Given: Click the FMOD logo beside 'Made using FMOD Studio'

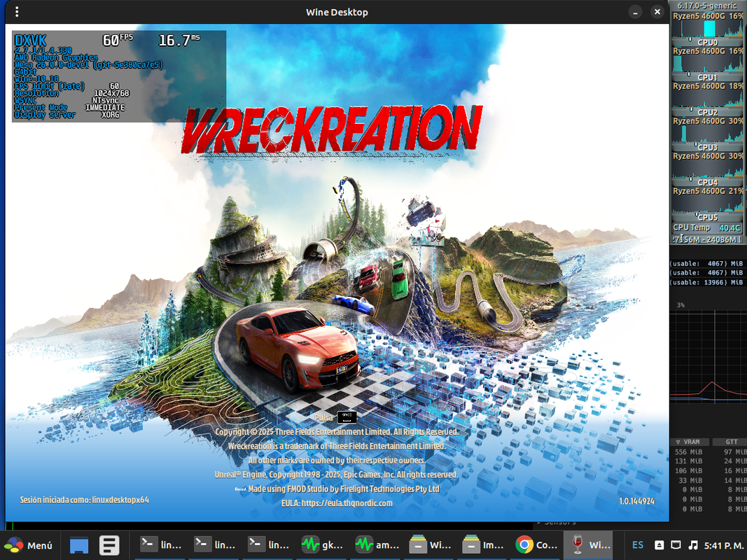Looking at the screenshot, I should pos(241,489).
